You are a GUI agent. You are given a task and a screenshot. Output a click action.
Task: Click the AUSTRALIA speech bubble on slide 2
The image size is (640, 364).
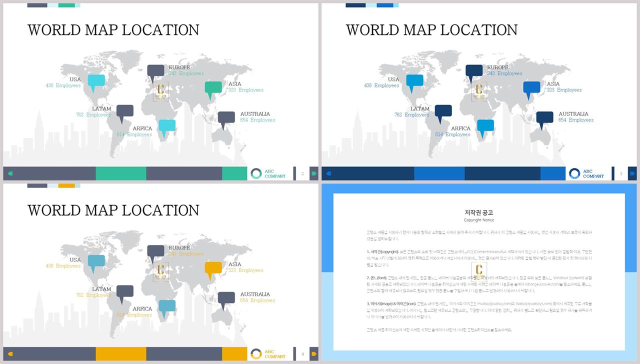(226, 119)
